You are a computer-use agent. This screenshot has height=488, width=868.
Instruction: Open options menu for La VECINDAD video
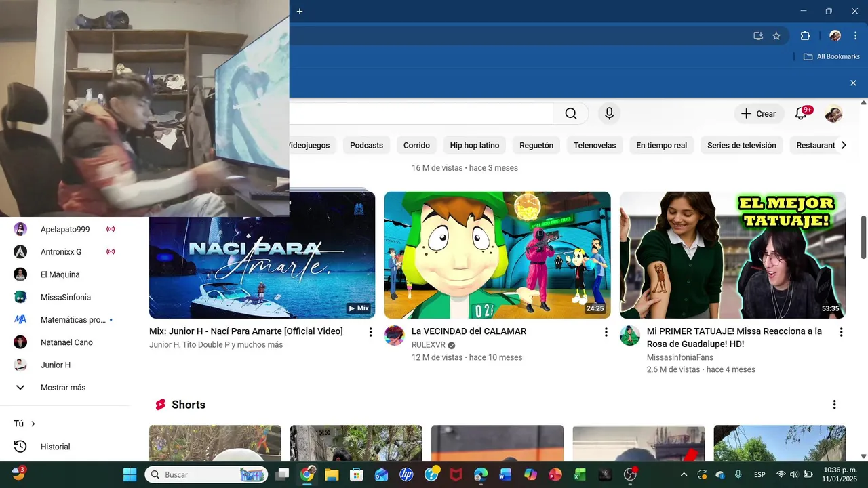[x=606, y=332]
